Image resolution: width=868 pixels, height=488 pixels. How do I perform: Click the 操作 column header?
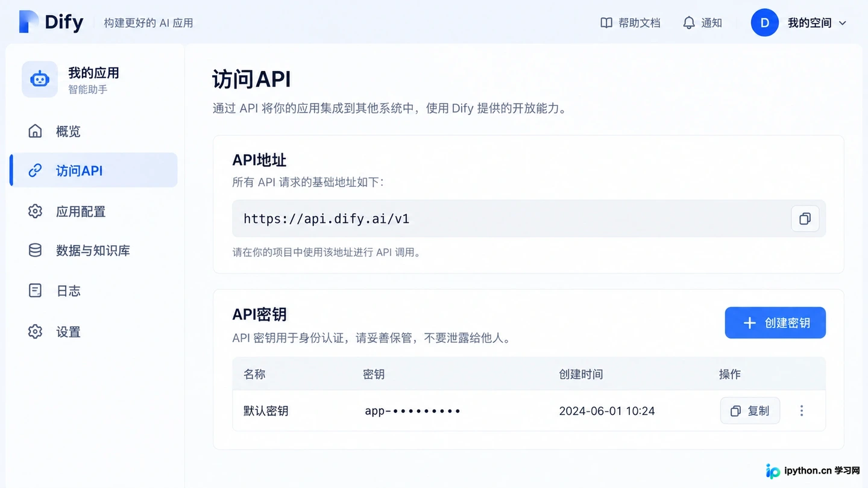pos(729,374)
